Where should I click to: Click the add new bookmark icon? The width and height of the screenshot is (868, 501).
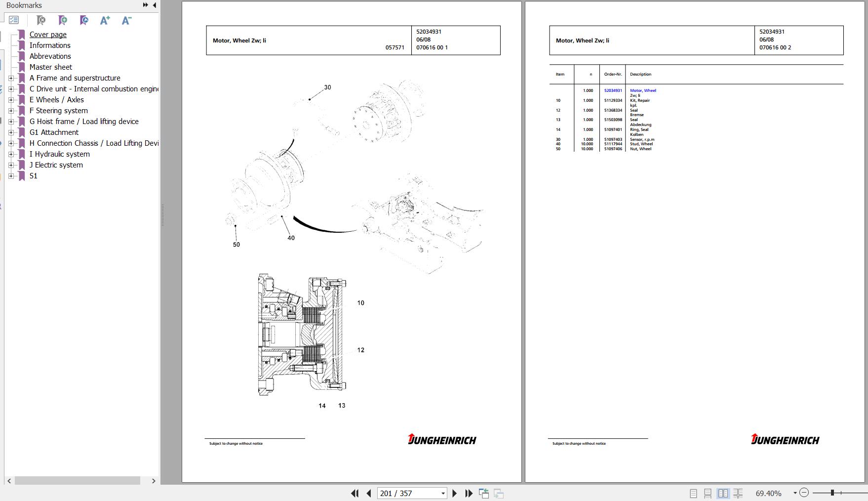click(62, 20)
